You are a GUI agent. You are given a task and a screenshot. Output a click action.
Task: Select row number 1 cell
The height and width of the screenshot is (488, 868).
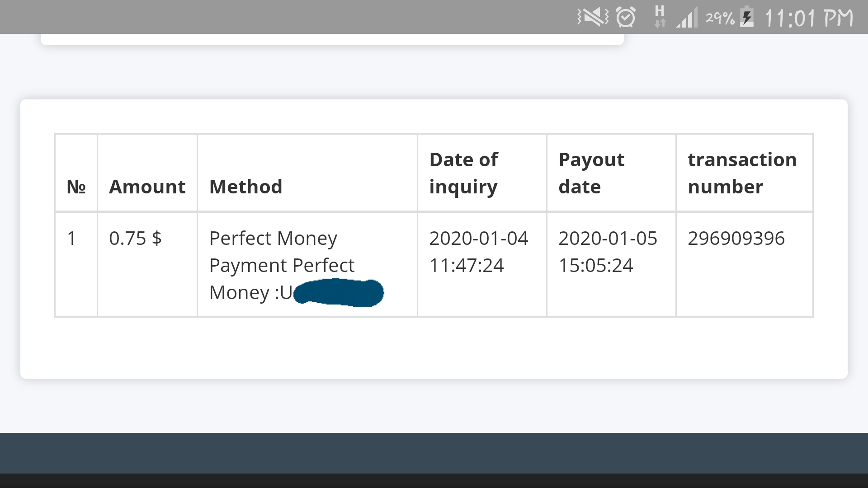pos(71,238)
